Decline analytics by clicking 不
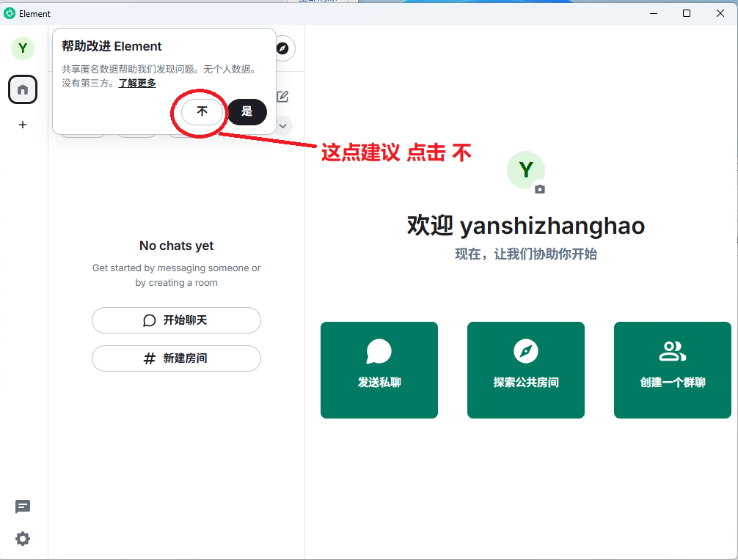The image size is (738, 560). click(202, 111)
